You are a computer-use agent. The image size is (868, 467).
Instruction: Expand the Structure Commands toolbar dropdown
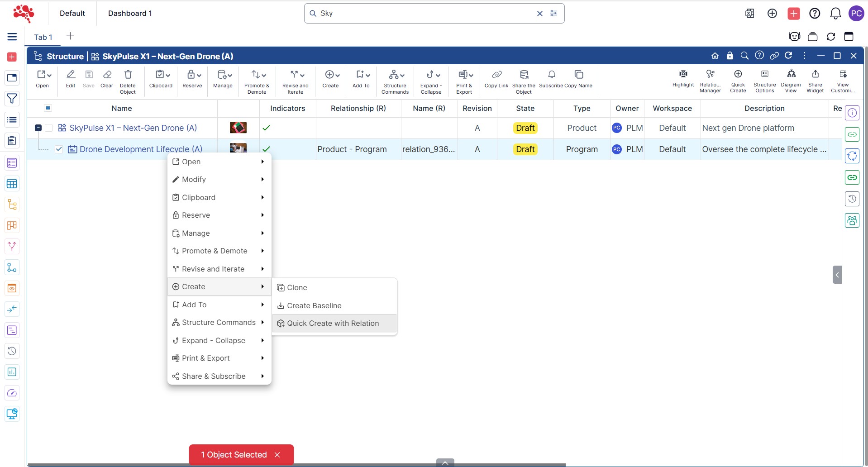pyautogui.click(x=396, y=75)
